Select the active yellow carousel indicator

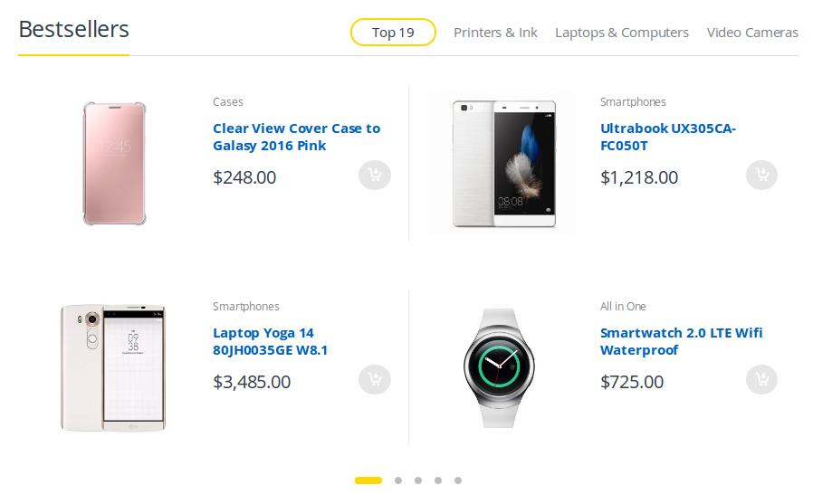[368, 480]
